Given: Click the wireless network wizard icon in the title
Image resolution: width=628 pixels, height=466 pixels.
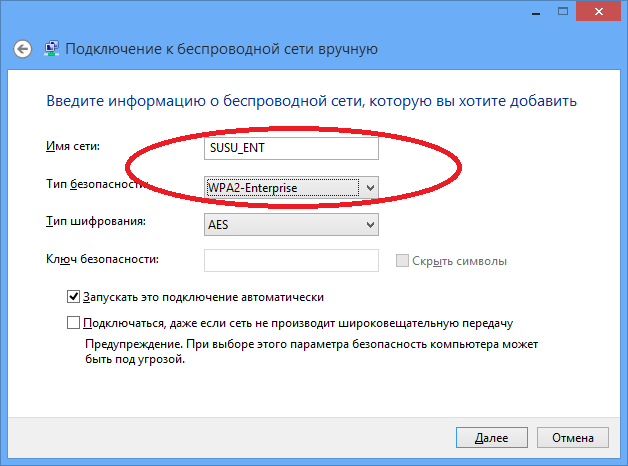Looking at the screenshot, I should (50, 49).
